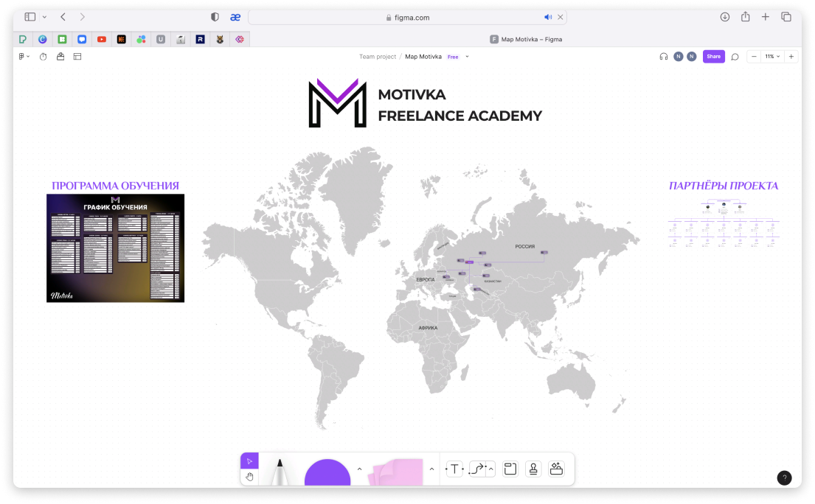
Task: Open the Stamp tool
Action: click(533, 469)
